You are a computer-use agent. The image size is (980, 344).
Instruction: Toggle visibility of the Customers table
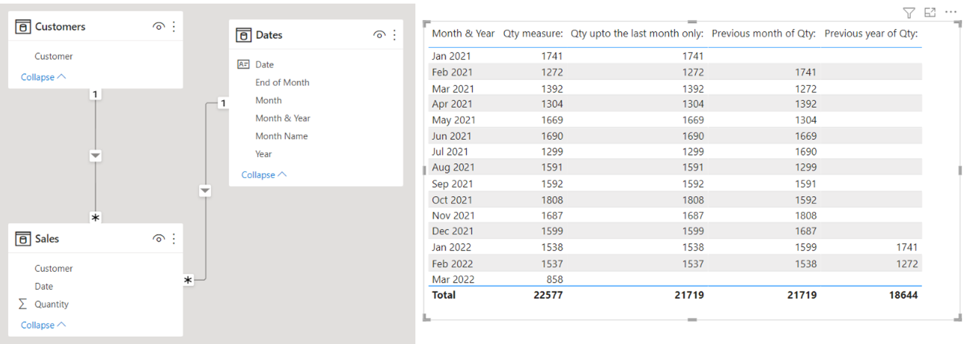click(158, 26)
